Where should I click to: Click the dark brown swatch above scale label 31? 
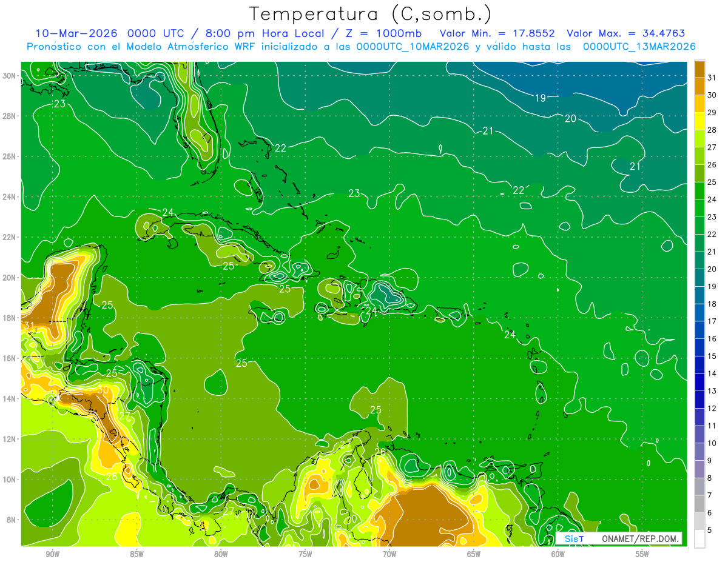[699, 70]
